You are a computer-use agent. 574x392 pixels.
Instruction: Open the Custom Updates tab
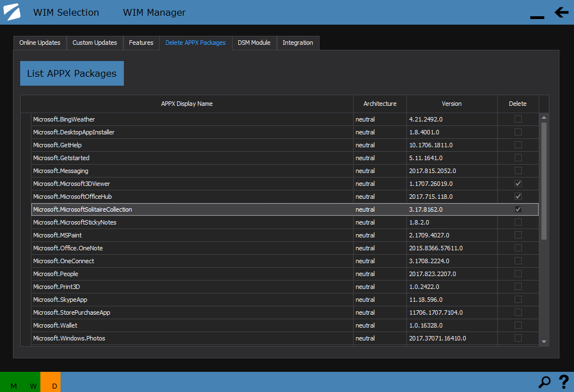tap(95, 43)
